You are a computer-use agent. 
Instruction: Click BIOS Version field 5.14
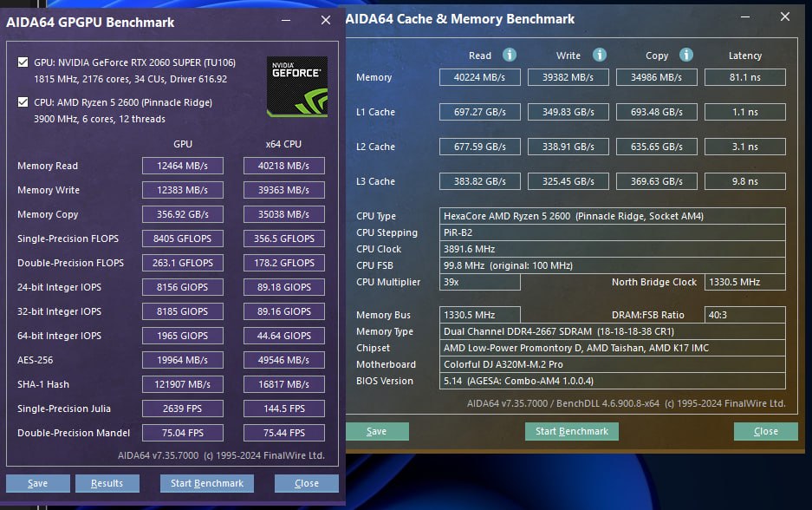coord(613,381)
